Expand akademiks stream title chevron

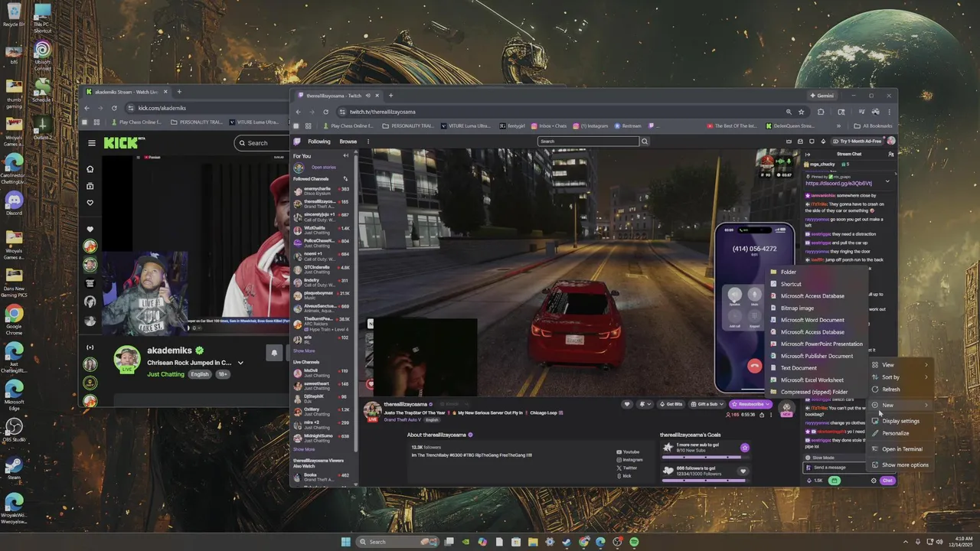click(240, 363)
